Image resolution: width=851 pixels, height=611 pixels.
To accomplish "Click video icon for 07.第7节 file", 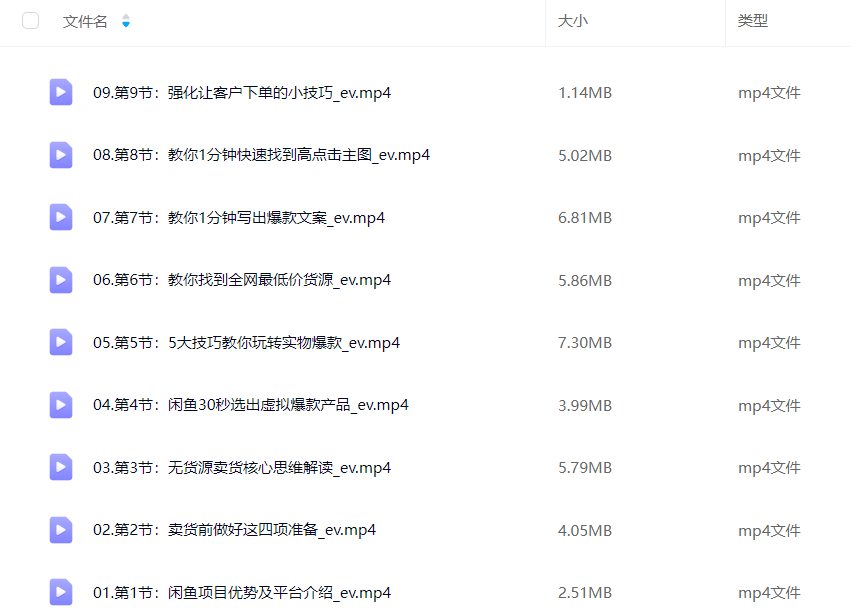I will point(61,218).
